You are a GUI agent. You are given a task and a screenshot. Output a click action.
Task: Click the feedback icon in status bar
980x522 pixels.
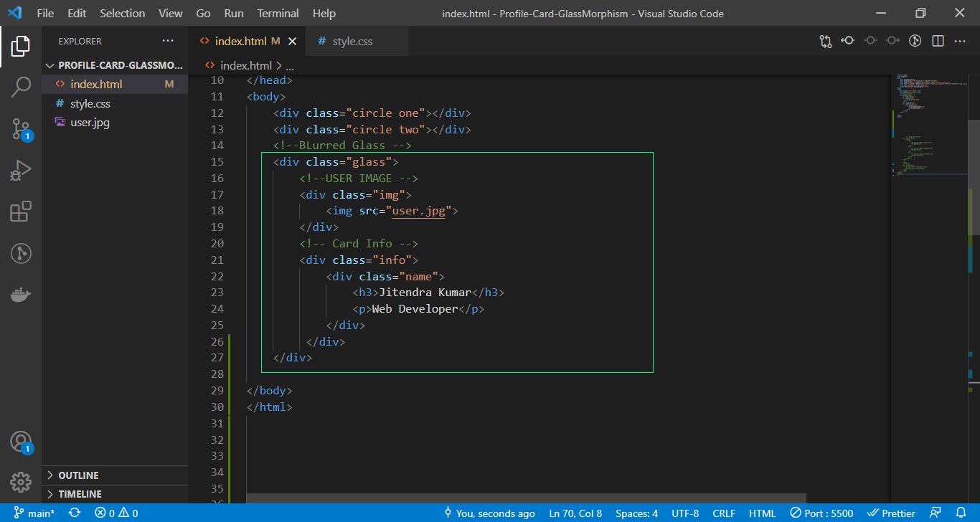935,513
